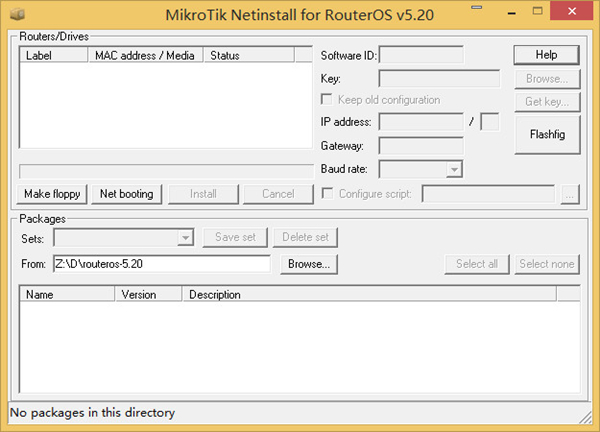
Task: Click the Version column header
Action: point(149,295)
